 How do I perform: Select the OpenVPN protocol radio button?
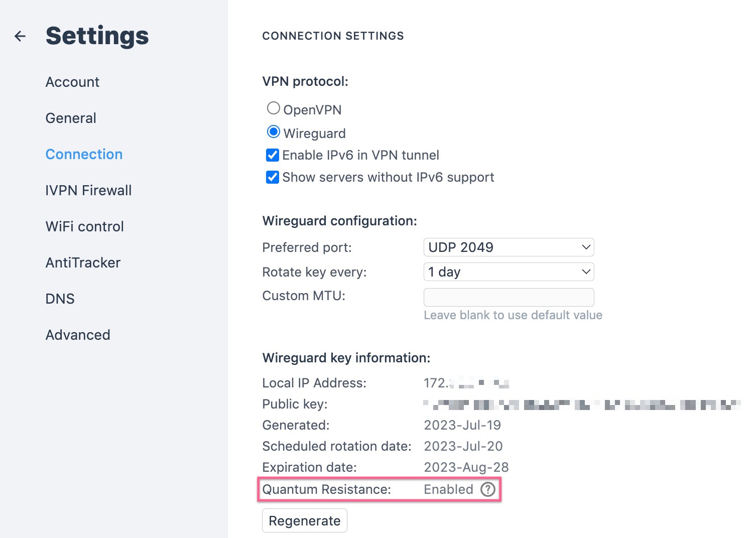[x=273, y=108]
